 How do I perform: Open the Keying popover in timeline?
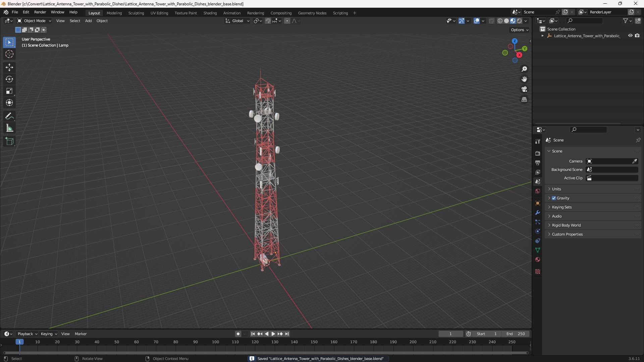point(49,334)
